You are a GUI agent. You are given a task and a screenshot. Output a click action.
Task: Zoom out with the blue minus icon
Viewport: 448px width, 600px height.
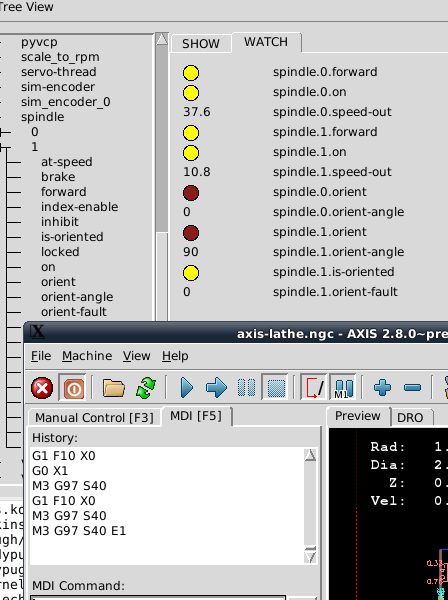point(412,388)
